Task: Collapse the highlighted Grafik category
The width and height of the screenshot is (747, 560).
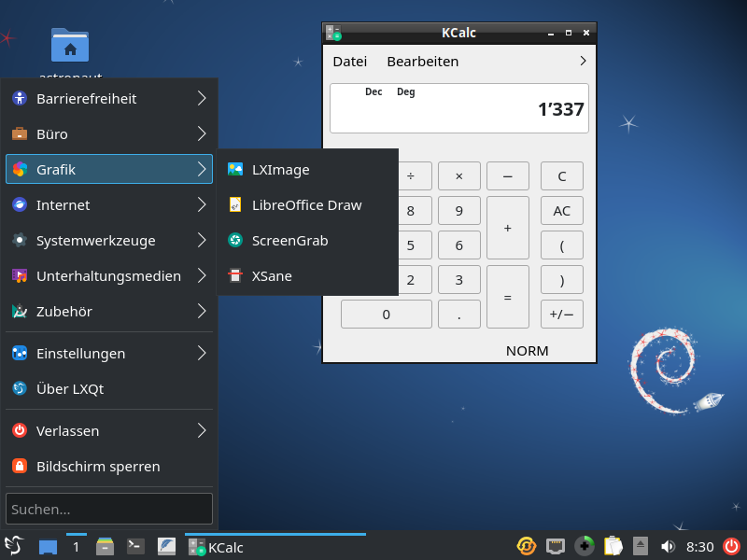Action: click(109, 169)
